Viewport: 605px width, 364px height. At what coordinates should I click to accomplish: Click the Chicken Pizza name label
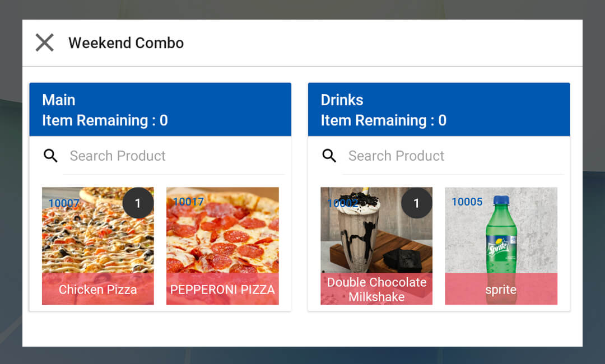coord(97,290)
